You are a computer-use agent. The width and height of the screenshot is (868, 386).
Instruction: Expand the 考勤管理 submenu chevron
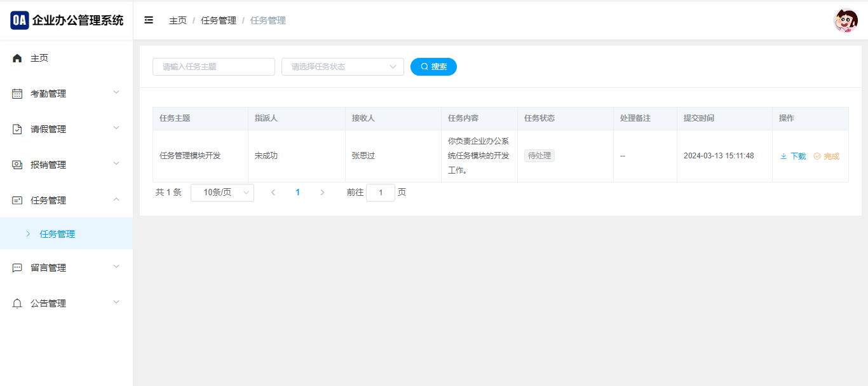tap(116, 93)
